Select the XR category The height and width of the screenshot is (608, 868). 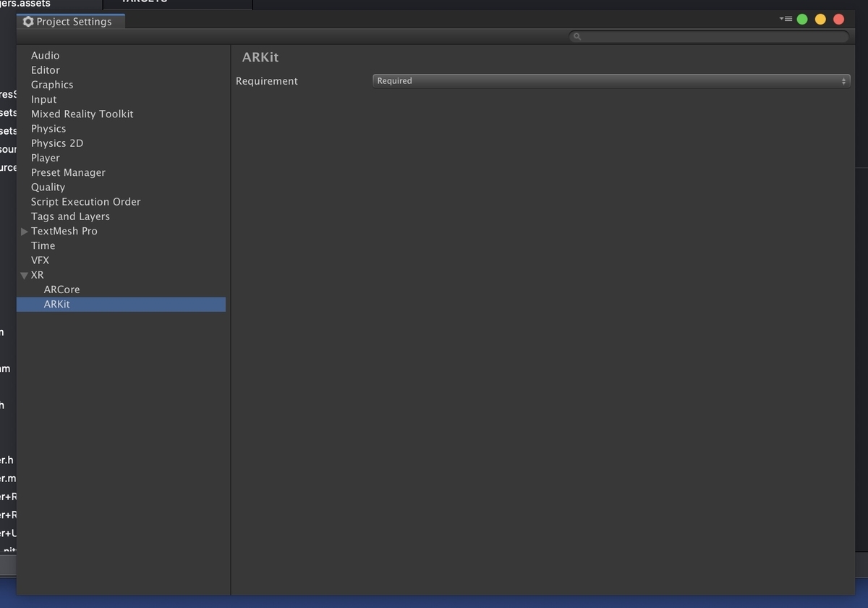pyautogui.click(x=37, y=275)
